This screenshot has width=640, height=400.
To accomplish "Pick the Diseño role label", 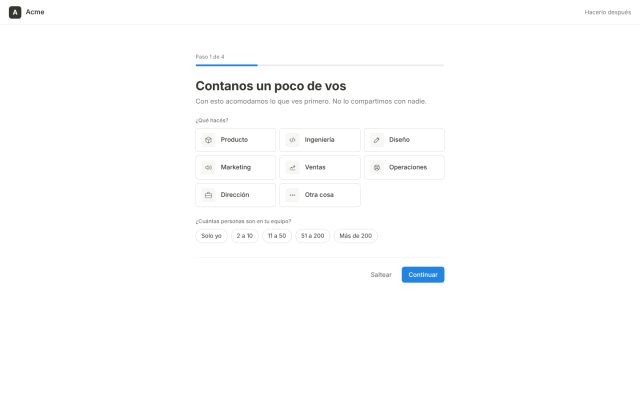I will click(399, 140).
